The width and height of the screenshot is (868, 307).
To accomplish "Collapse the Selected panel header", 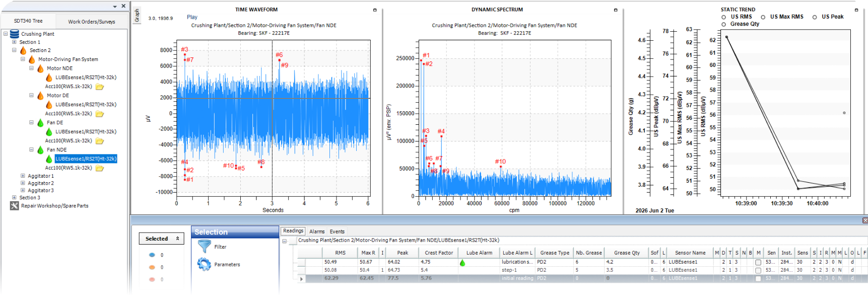I will click(x=177, y=239).
